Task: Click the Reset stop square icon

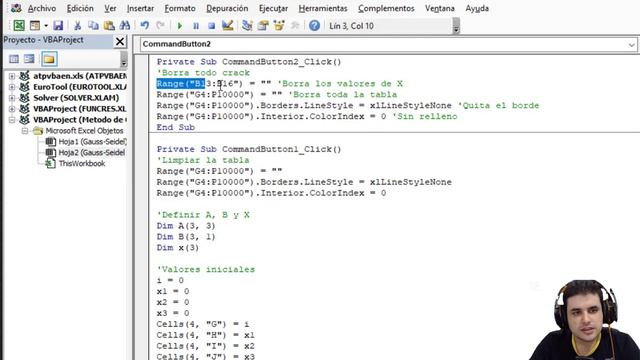Action: (211, 26)
